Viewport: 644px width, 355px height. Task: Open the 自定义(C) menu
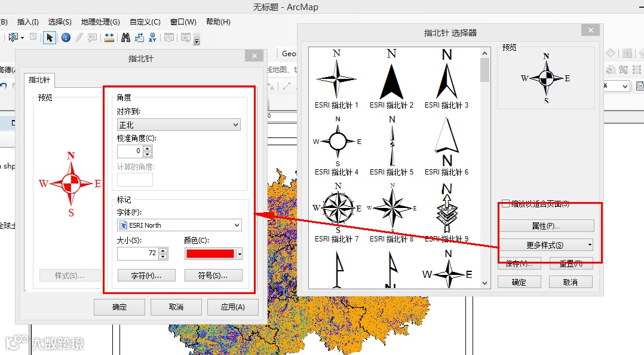click(145, 22)
